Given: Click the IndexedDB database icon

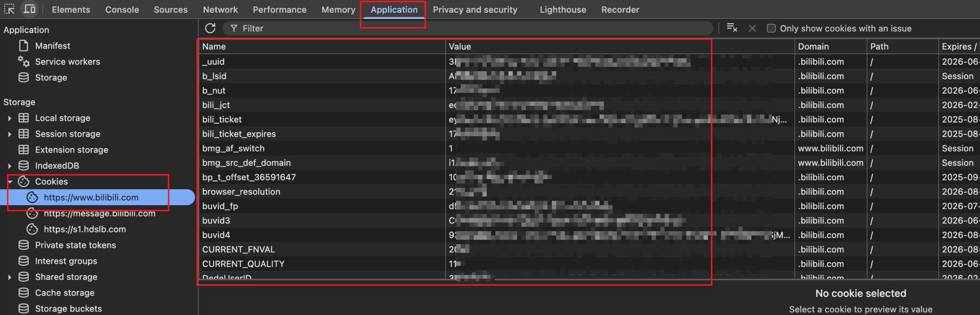Looking at the screenshot, I should click(24, 166).
